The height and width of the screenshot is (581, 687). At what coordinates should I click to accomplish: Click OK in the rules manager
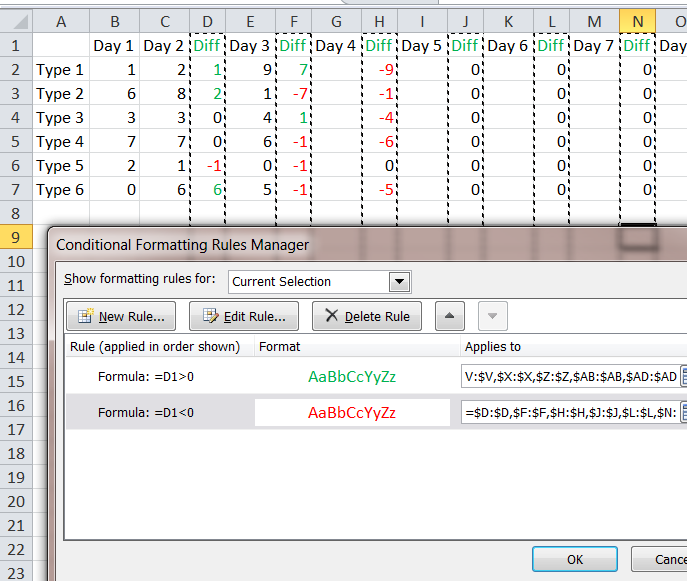pyautogui.click(x=575, y=560)
